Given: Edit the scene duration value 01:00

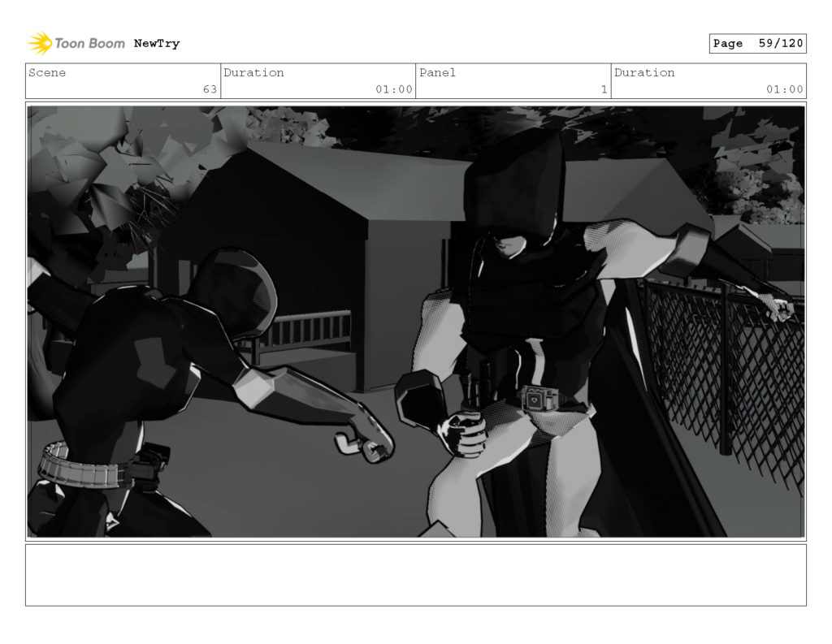Looking at the screenshot, I should tap(396, 89).
